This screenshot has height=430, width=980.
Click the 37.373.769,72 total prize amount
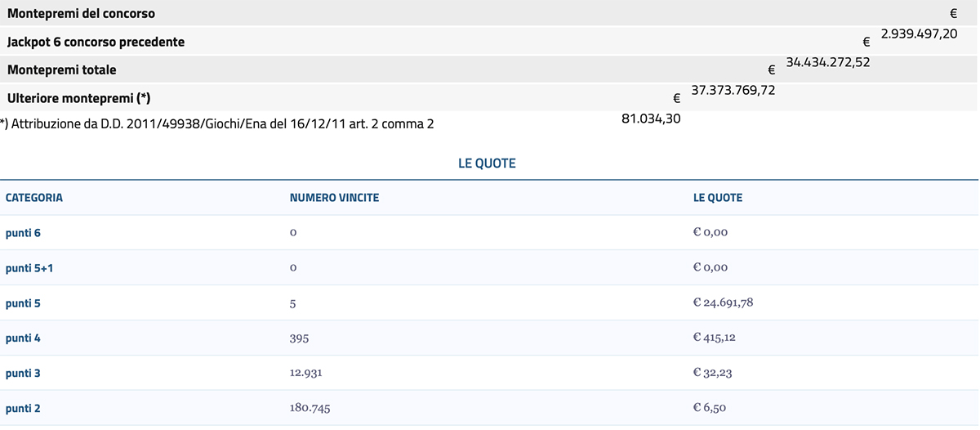[x=733, y=90]
